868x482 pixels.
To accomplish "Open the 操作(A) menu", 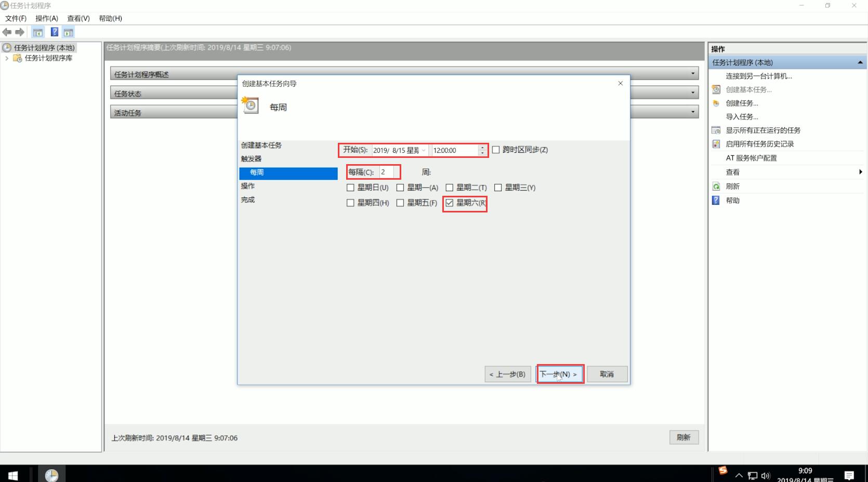I will [47, 18].
